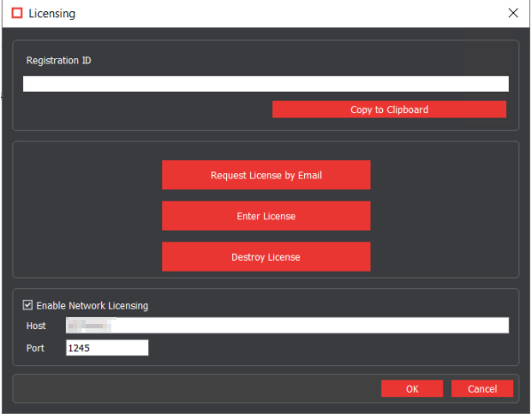Viewport: 532px width, 414px height.
Task: Click the Port label
Action: (x=35, y=348)
